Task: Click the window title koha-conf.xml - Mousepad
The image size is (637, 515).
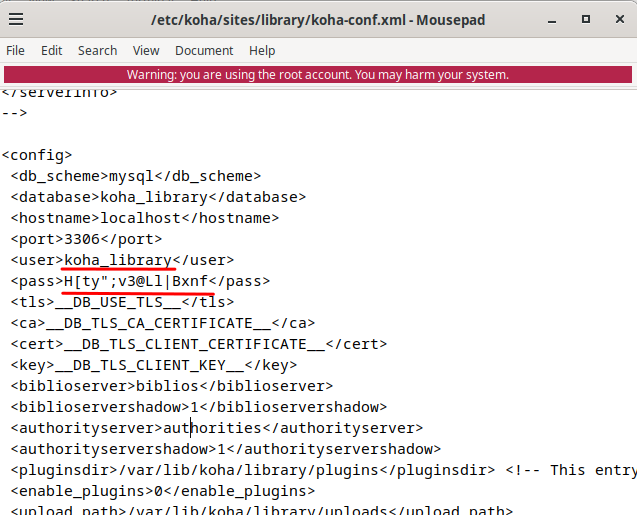Action: (318, 20)
